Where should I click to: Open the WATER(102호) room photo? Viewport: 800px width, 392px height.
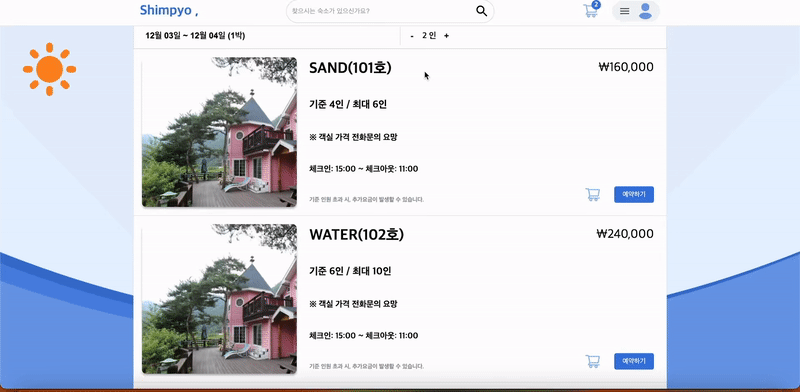[219, 299]
